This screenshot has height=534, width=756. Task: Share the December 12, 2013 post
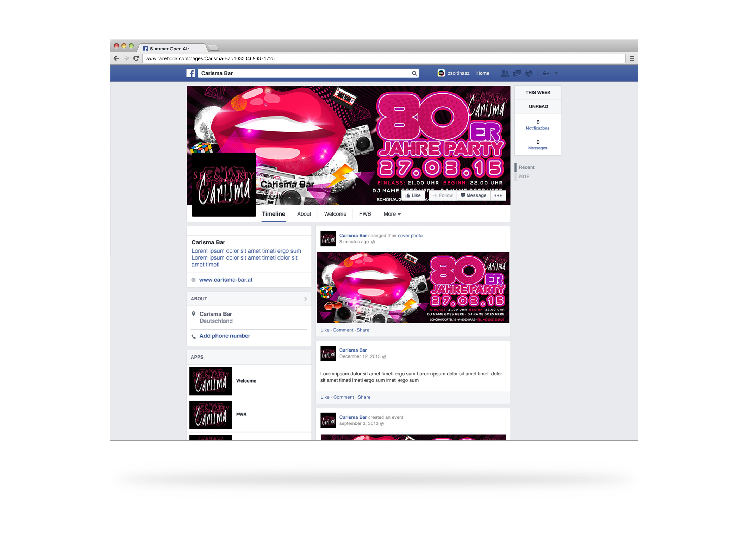[364, 397]
